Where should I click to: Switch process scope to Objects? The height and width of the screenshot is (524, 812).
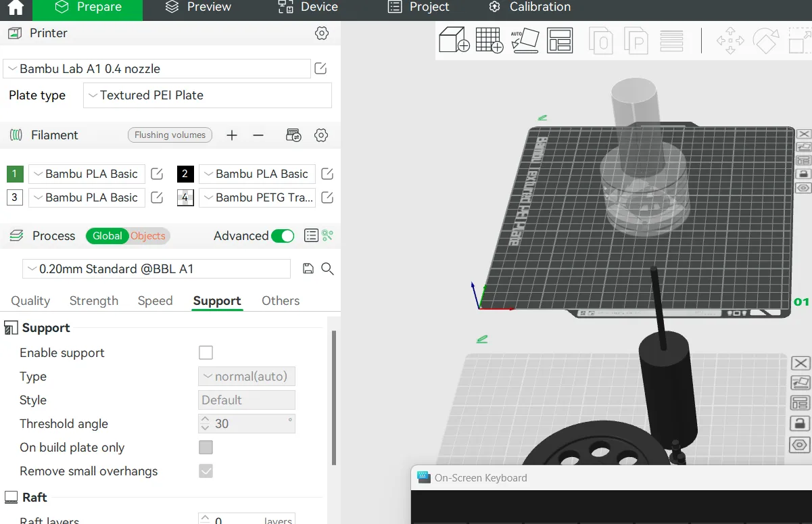[x=148, y=236]
